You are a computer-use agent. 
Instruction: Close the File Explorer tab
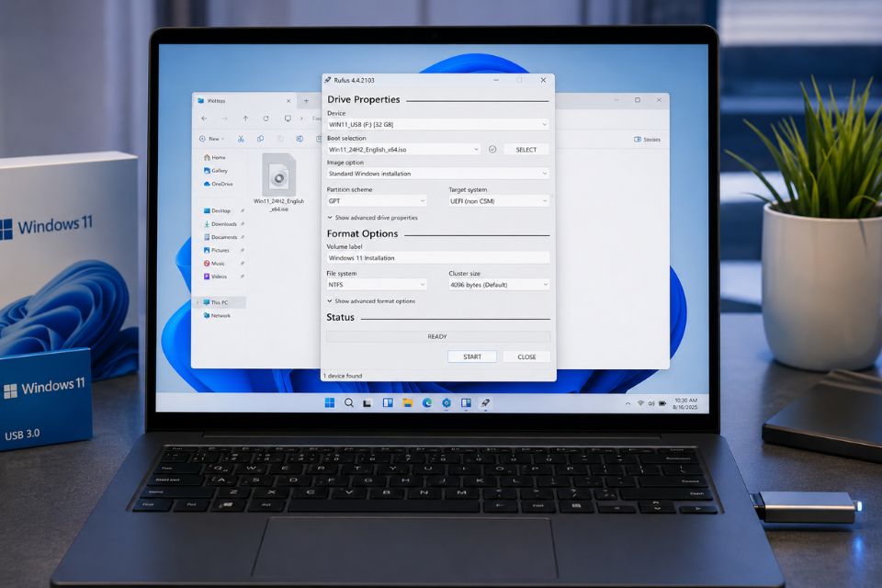288,101
